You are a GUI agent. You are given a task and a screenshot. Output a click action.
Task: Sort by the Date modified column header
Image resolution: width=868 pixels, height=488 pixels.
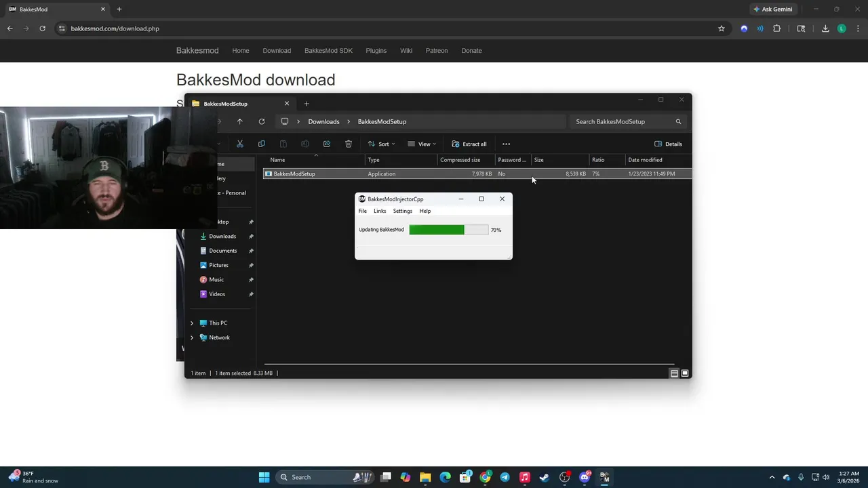(x=658, y=160)
